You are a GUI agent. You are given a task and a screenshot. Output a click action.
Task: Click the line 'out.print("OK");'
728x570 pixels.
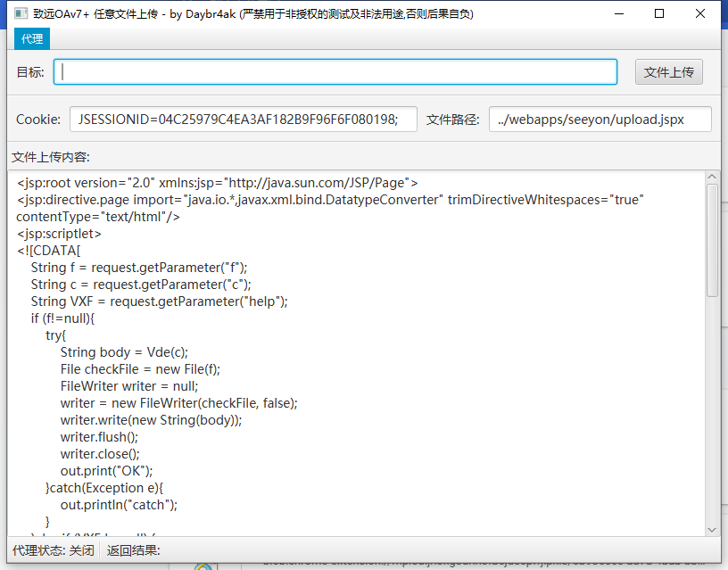106,471
